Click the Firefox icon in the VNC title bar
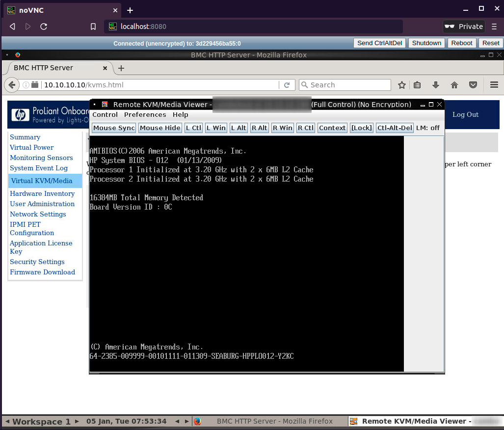504x430 pixels. 18,54
